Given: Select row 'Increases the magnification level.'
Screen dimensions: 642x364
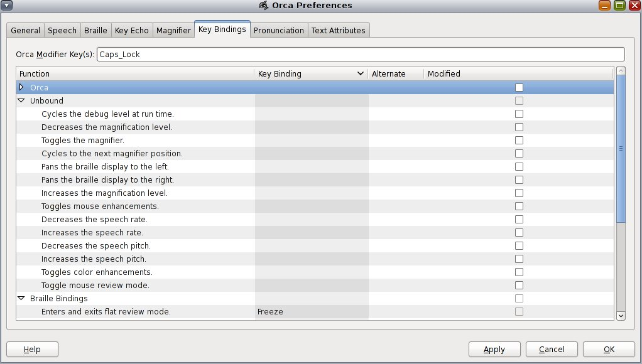Looking at the screenshot, I should tap(315, 193).
